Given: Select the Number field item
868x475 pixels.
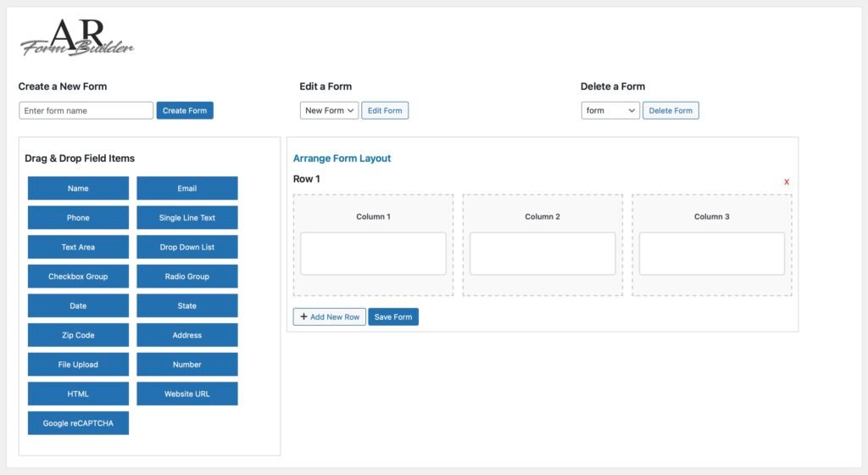Looking at the screenshot, I should (187, 364).
